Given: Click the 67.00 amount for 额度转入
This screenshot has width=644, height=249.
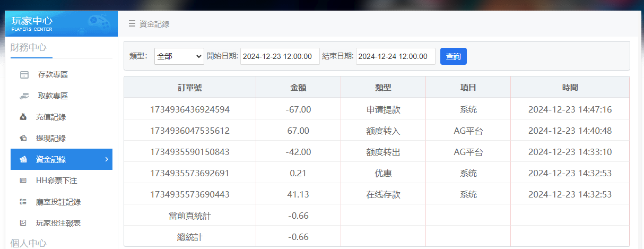Looking at the screenshot, I should click(298, 131).
